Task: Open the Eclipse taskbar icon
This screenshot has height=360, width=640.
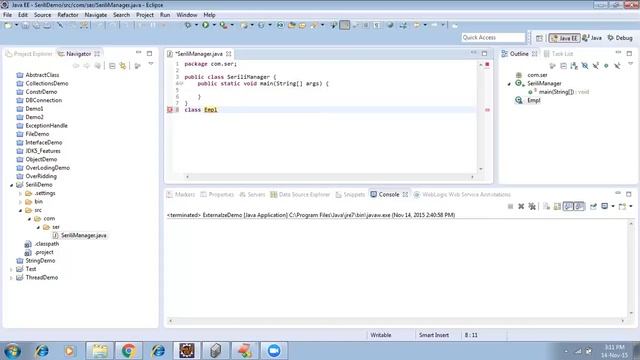Action: coord(187,351)
